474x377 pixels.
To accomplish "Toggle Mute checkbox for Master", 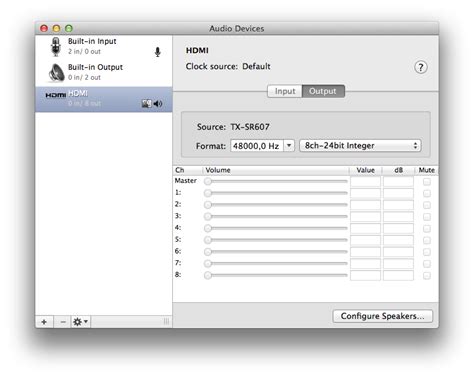I will (x=427, y=182).
